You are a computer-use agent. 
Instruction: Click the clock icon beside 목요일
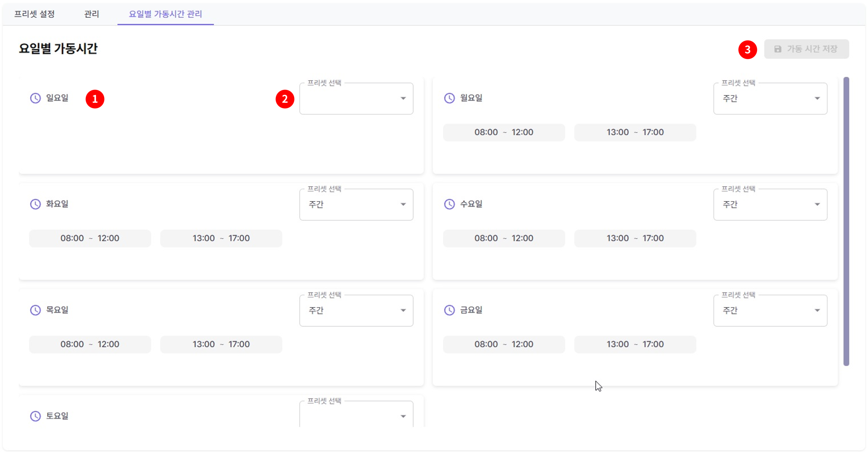pyautogui.click(x=35, y=310)
